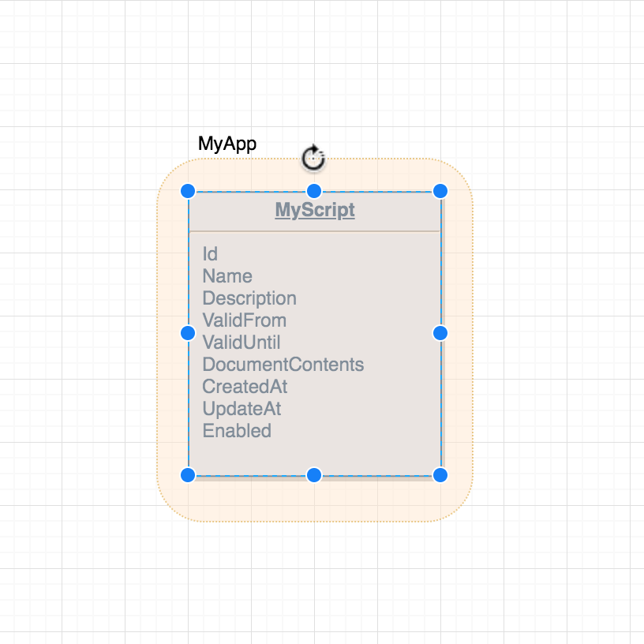This screenshot has width=644, height=644.
Task: Click the middle-left resize handle
Action: click(188, 333)
